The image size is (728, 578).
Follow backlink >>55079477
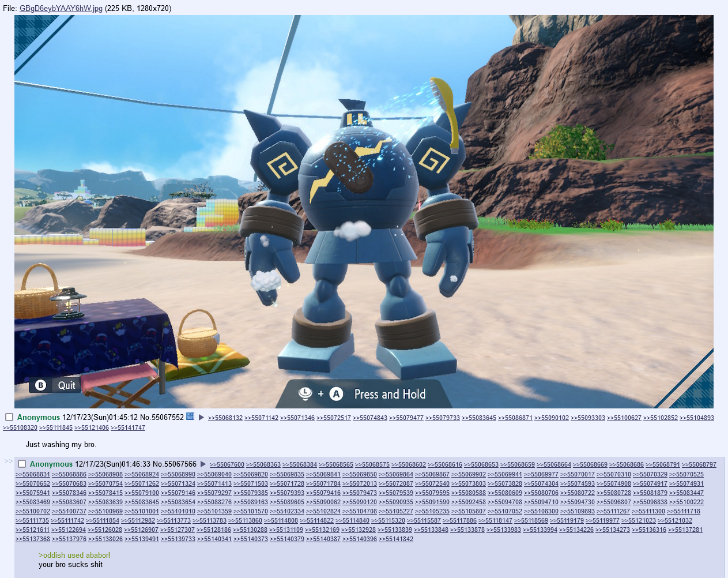406,418
